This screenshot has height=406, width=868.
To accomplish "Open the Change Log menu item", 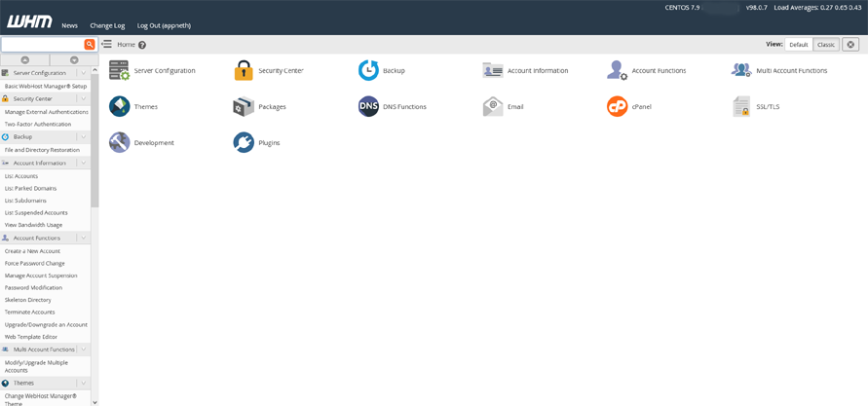I will coord(107,25).
